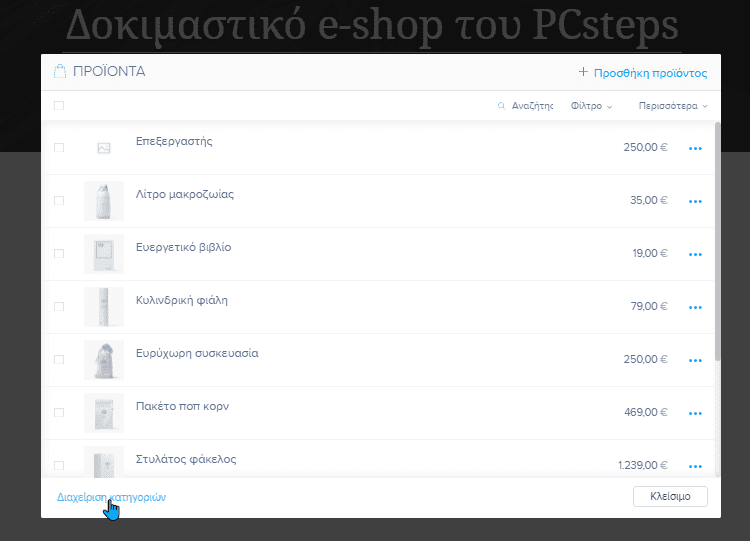
Task: Open the Φίλτρο dropdown
Action: coord(591,106)
